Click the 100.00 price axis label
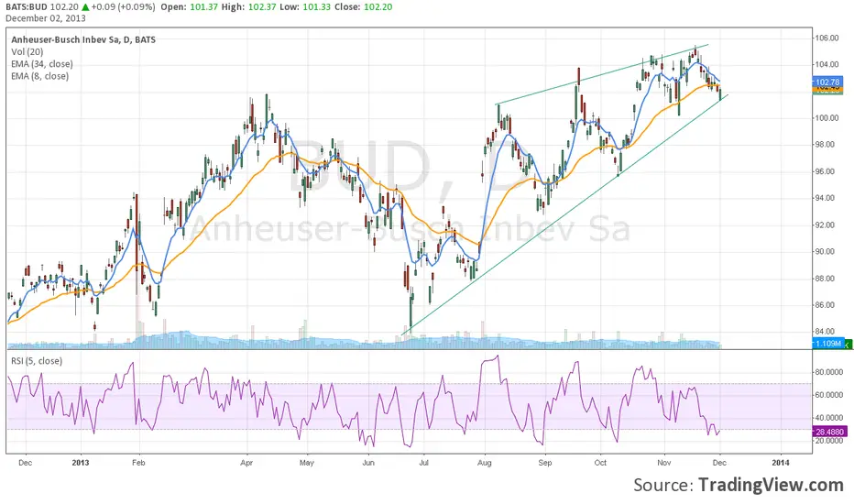Screen dimensions: 854x504 [827, 117]
